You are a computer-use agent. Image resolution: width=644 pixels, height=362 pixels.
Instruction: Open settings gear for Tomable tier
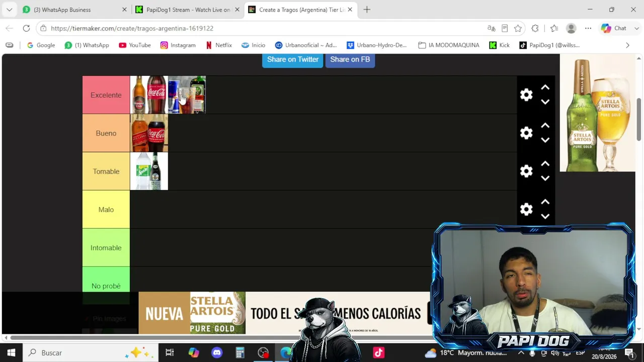pyautogui.click(x=526, y=171)
